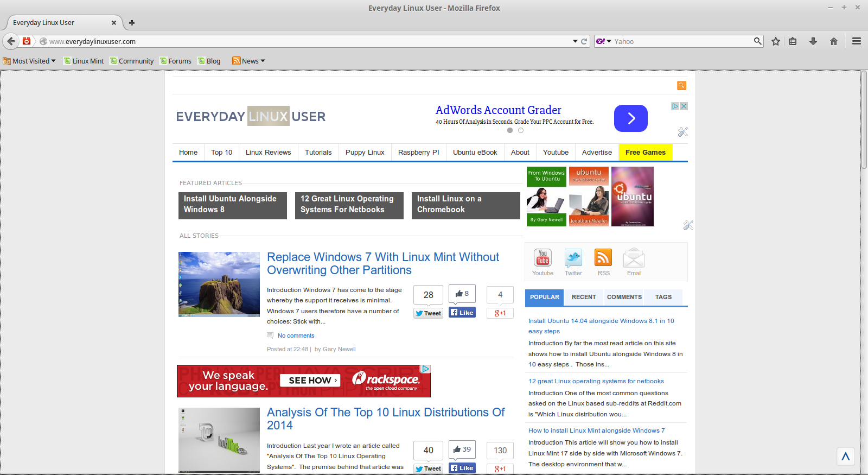Open the Top 10 menu item
This screenshot has height=475, width=868.
221,153
